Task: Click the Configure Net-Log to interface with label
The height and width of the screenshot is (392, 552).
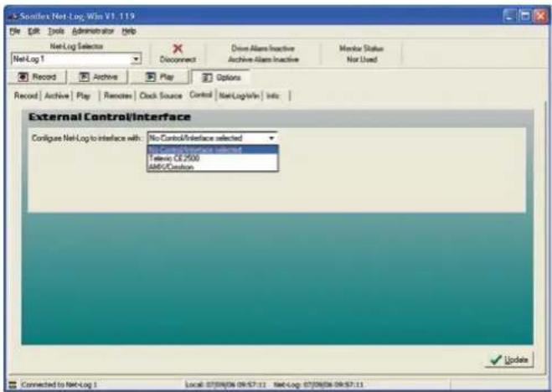Action: point(86,138)
